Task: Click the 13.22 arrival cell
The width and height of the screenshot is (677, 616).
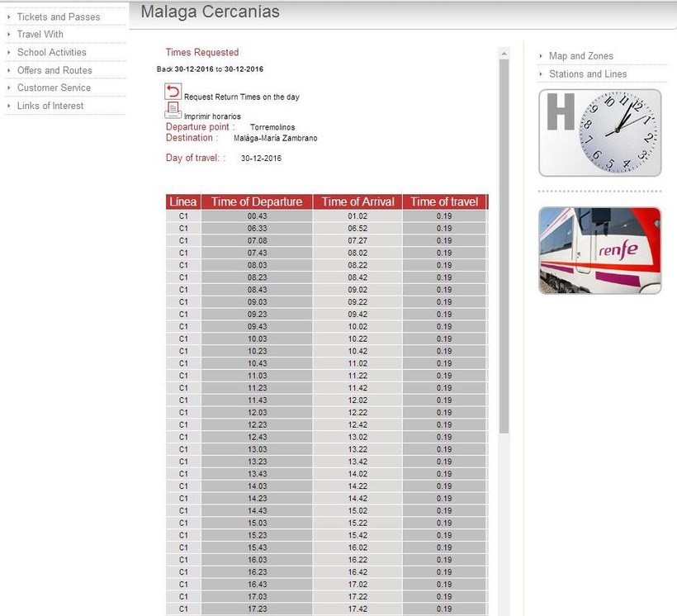Action: (358, 449)
